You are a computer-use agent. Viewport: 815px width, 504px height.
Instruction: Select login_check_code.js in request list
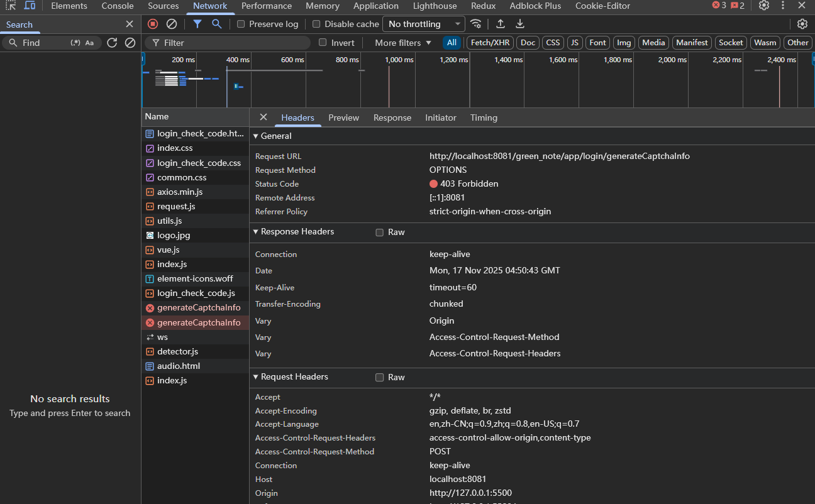[196, 293]
